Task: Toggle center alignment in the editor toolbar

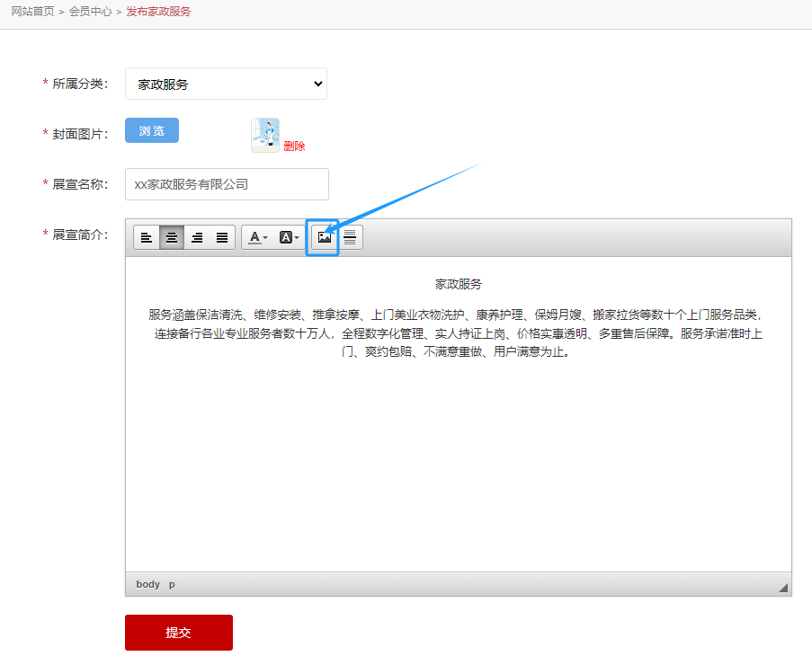Action: [x=172, y=237]
